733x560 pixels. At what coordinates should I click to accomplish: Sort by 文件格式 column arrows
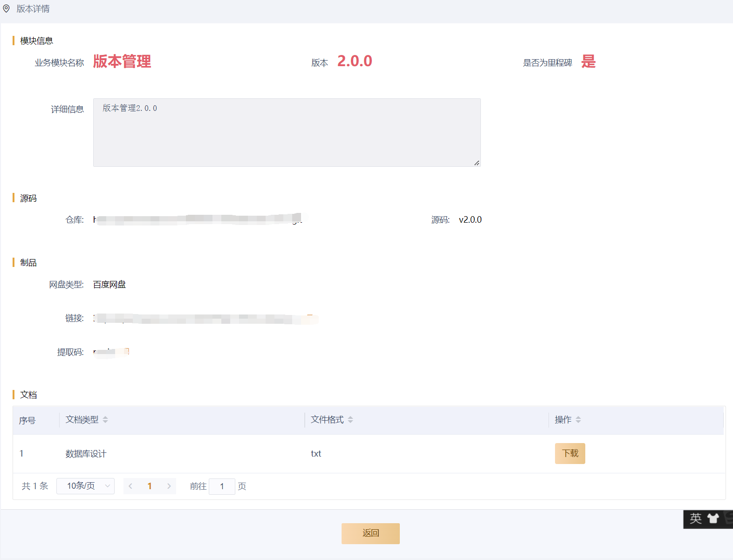[350, 420]
